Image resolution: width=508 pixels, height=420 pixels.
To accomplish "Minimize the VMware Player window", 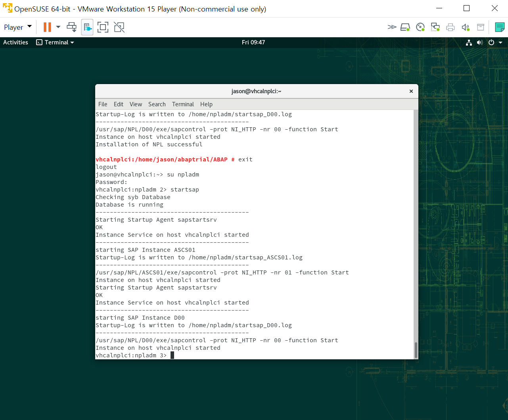I will [x=439, y=8].
